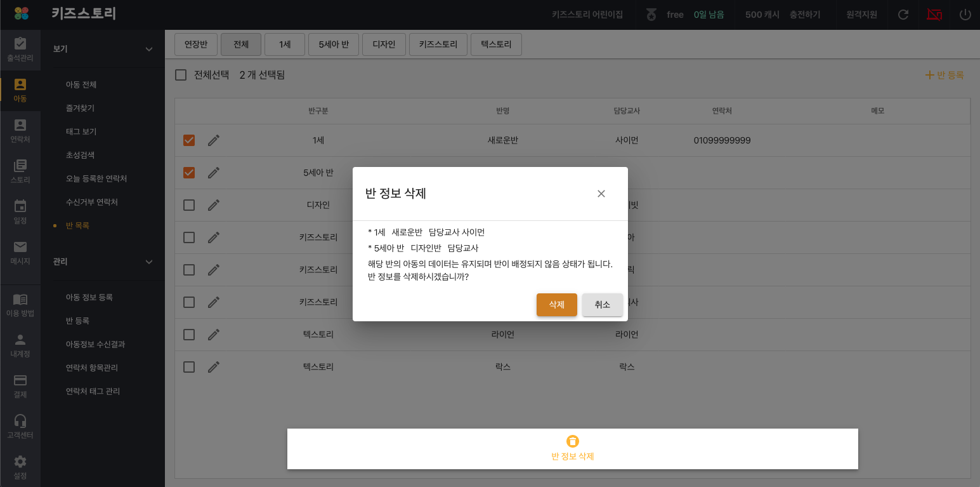Screen dimensions: 980x487
Task: Click the 01099999999 contact number
Action: (722, 140)
